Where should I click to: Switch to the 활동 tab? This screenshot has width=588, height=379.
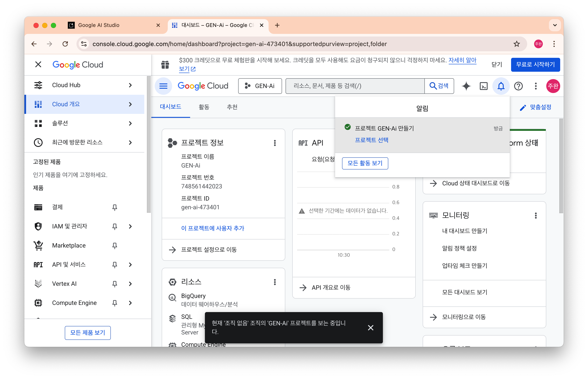[x=204, y=107]
